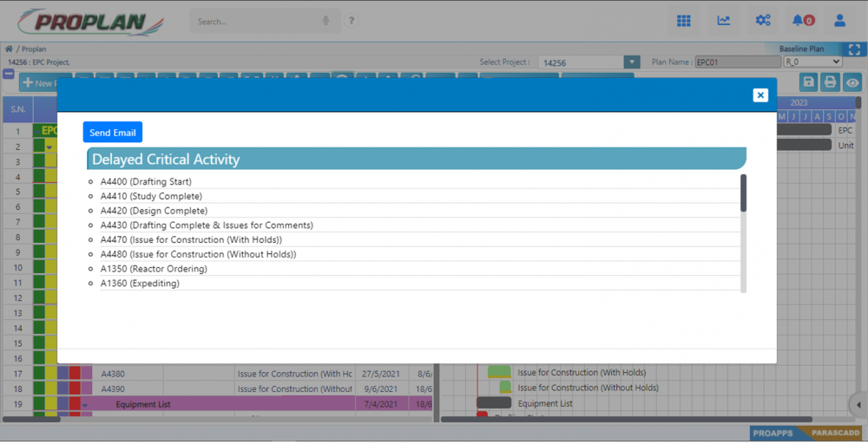Select A1360 (Expediting) entry
The height and width of the screenshot is (444, 868).
(140, 283)
